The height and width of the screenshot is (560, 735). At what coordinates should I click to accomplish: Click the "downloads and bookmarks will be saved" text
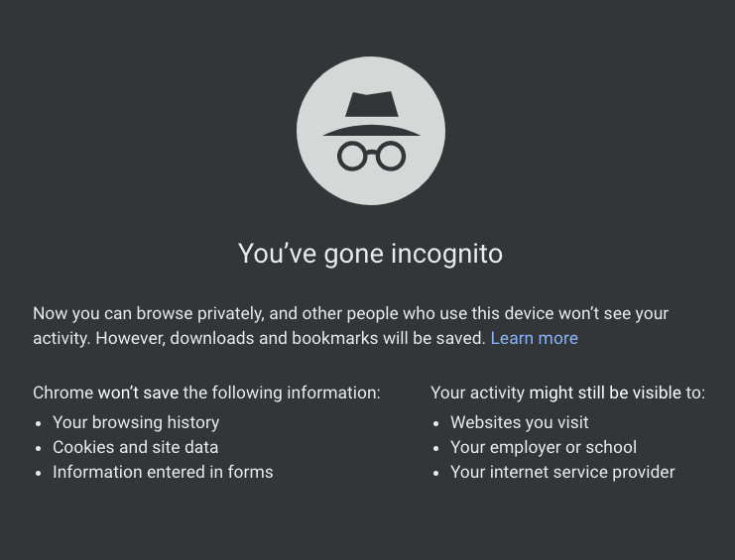tap(327, 338)
